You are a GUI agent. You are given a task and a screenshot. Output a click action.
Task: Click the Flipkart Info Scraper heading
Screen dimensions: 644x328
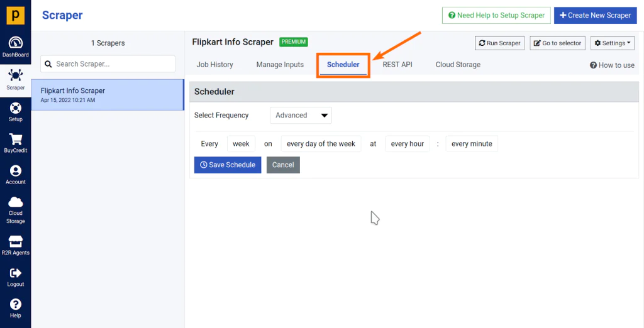[233, 42]
